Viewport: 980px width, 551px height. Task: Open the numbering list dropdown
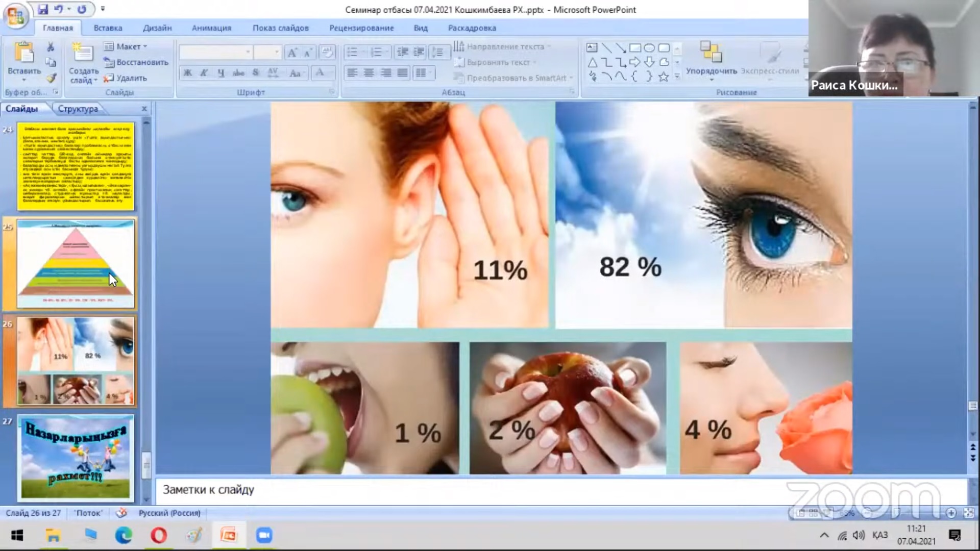click(388, 52)
